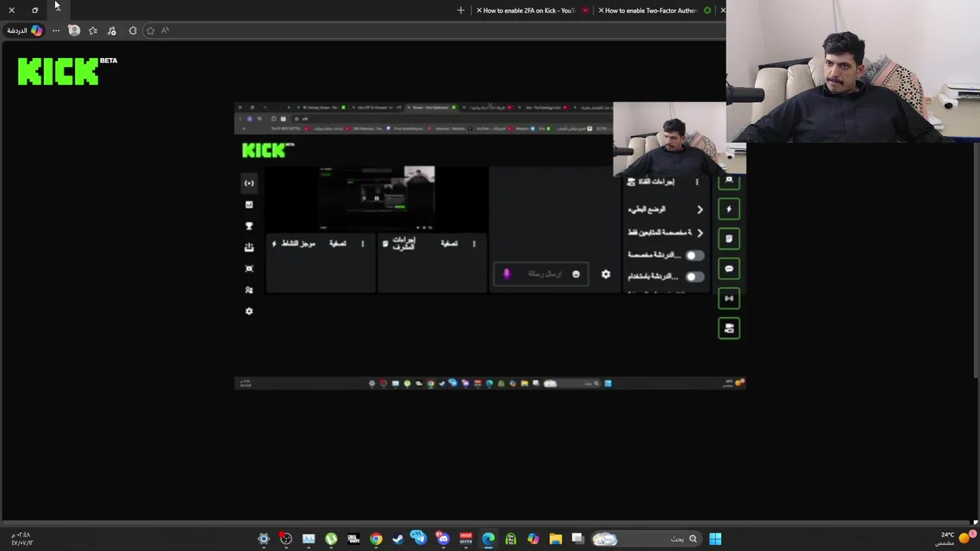The image size is (980, 551).
Task: Open moderator actions panel three-dots menu
Action: pyautogui.click(x=474, y=243)
